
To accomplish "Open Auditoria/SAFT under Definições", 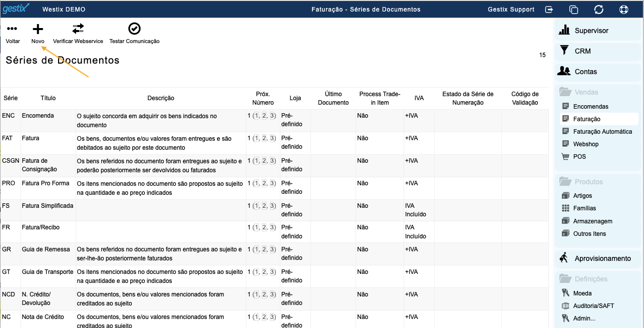I will pos(593,306).
